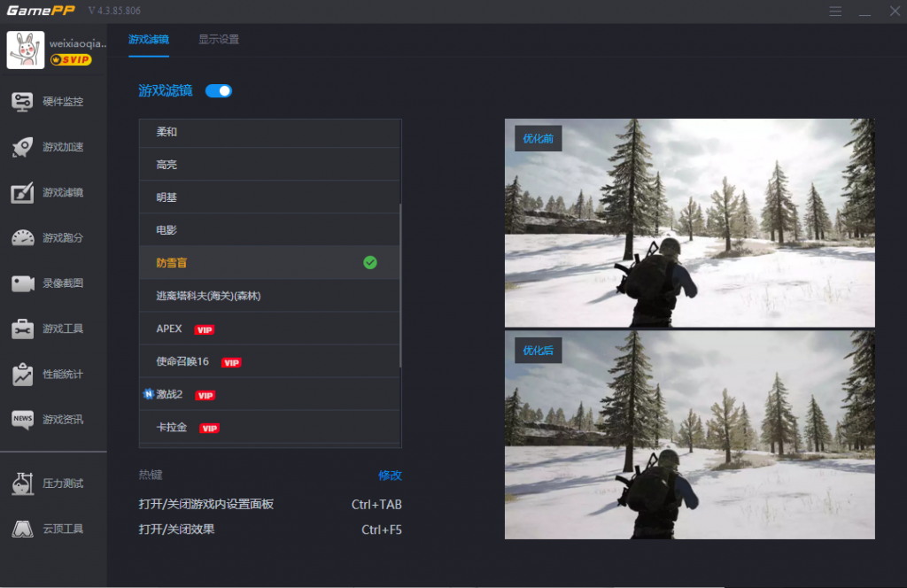This screenshot has width=907, height=588.
Task: Select the 逃离塔科夫(海关)(森林) filter
Action: 269,296
